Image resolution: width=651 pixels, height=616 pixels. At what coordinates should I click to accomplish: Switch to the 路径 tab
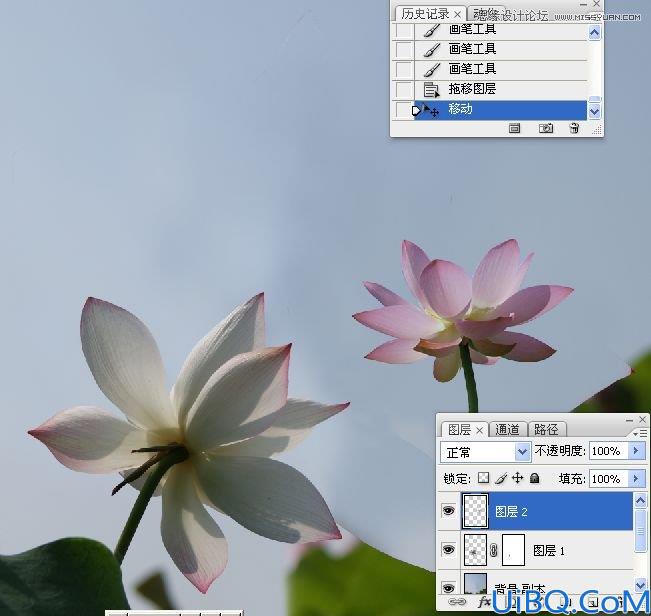click(x=546, y=429)
